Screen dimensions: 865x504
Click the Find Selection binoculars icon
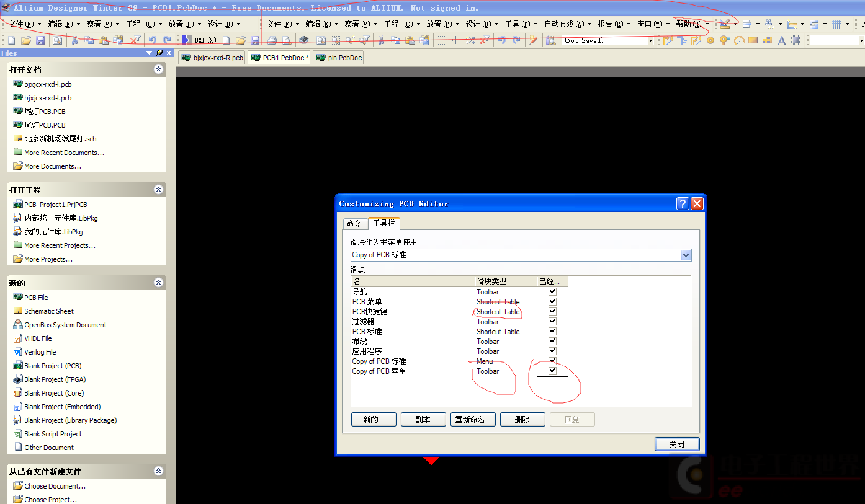[x=769, y=24]
